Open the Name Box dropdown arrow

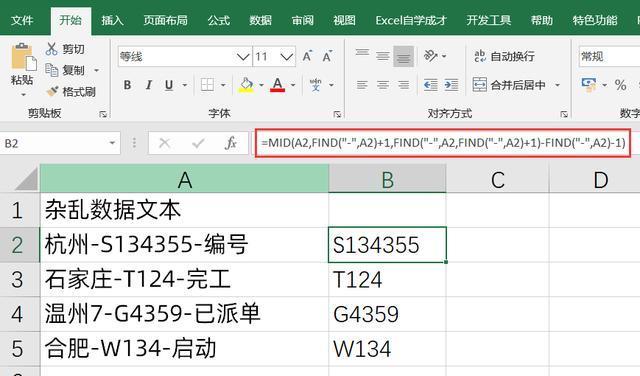tap(112, 143)
